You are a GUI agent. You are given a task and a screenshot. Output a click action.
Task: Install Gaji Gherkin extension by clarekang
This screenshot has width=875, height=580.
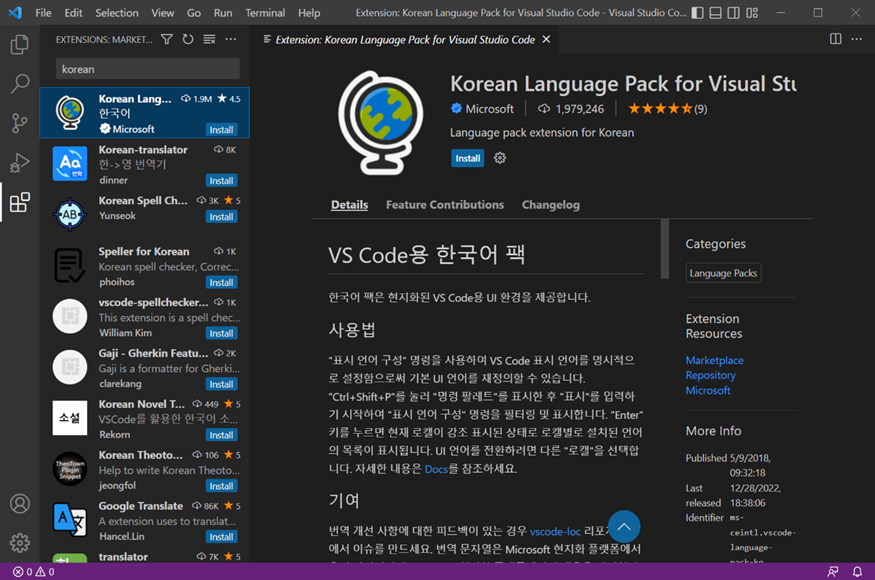point(222,384)
